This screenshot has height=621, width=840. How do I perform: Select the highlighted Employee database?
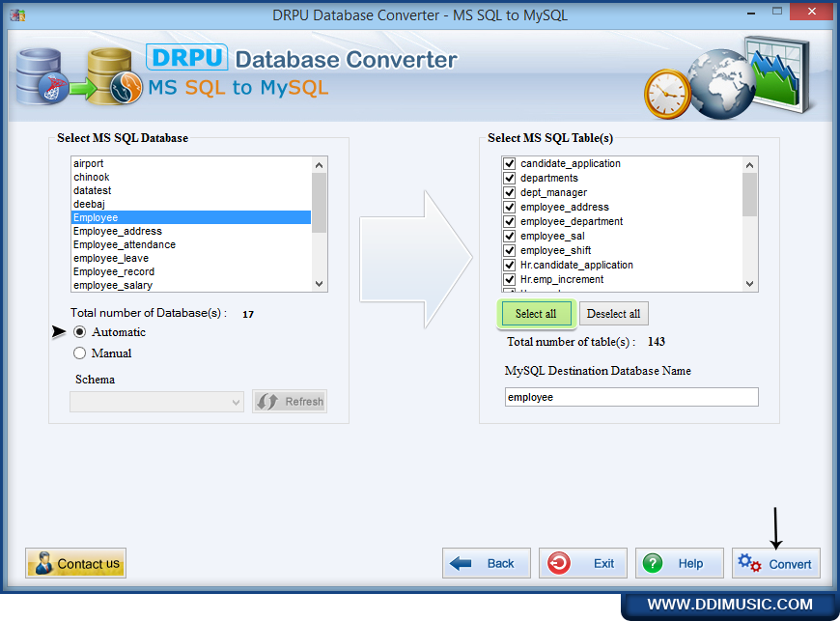(x=191, y=217)
